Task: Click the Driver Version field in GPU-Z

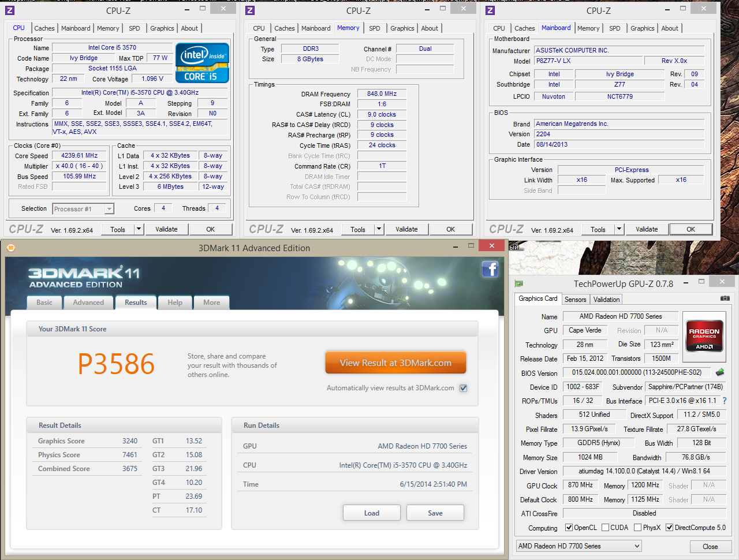Action: click(644, 471)
